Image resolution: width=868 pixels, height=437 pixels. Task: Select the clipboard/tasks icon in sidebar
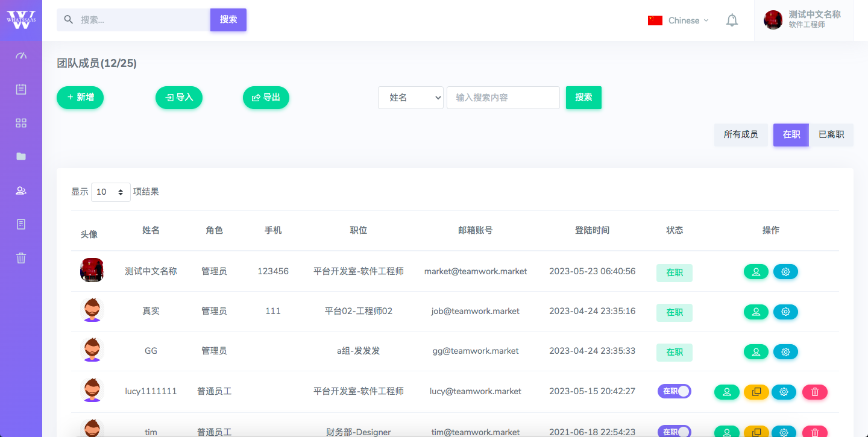click(x=21, y=89)
